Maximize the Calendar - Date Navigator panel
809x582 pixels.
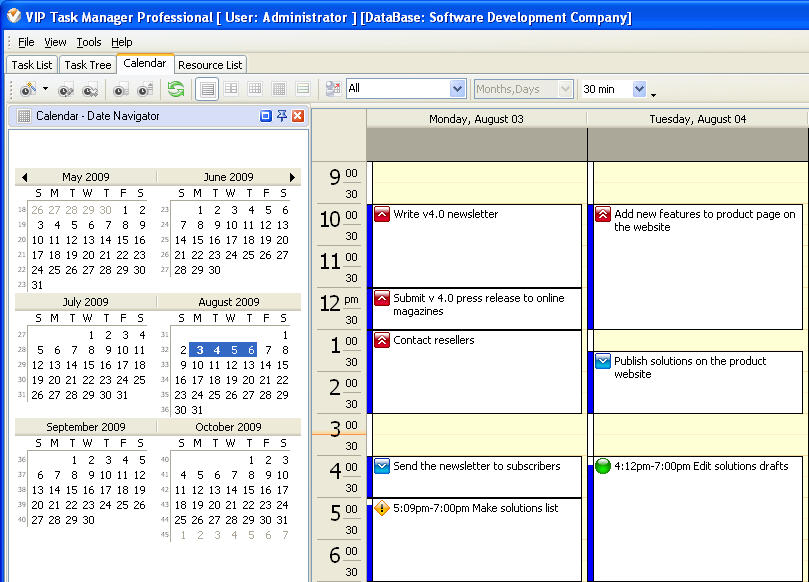pyautogui.click(x=266, y=116)
